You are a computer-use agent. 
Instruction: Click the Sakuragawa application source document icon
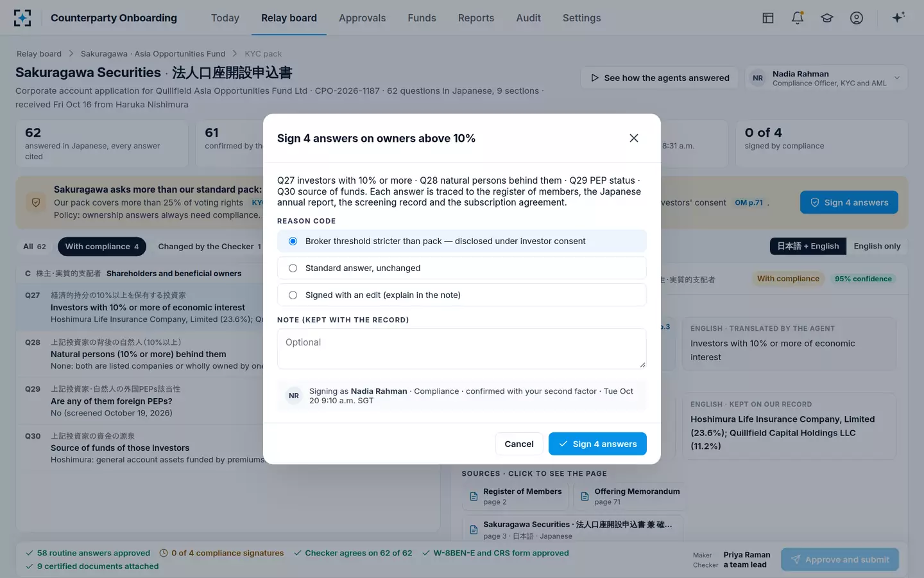click(x=474, y=530)
